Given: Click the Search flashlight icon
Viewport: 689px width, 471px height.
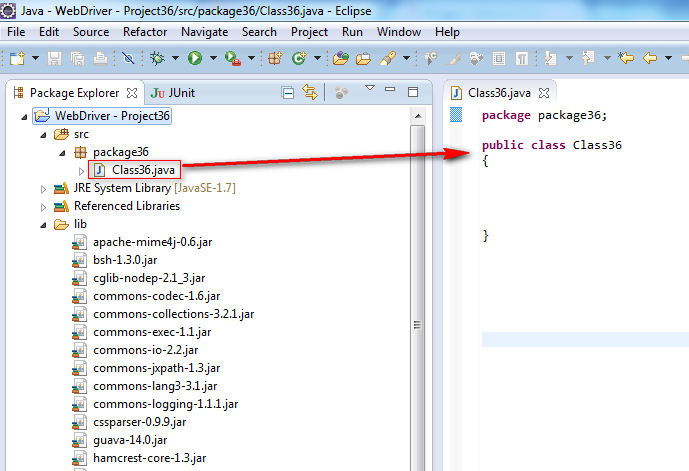Looking at the screenshot, I should coord(388,58).
